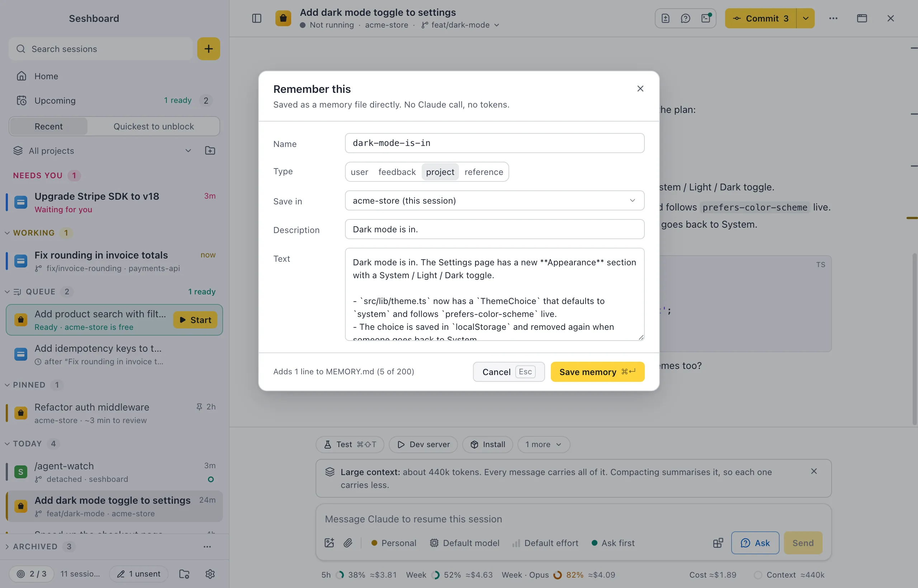918x588 pixels.
Task: Open the new folder icon beside All projects
Action: point(210,151)
